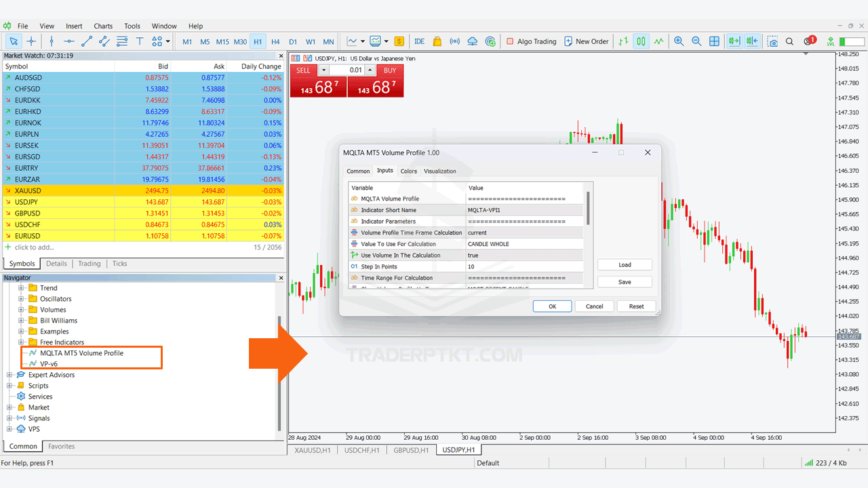Switch chart to line chart mode
This screenshot has height=488, width=868.
click(x=658, y=41)
